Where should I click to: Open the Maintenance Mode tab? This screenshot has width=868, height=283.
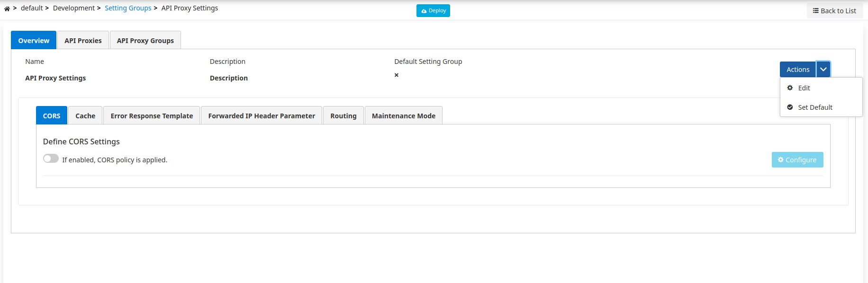pyautogui.click(x=403, y=115)
